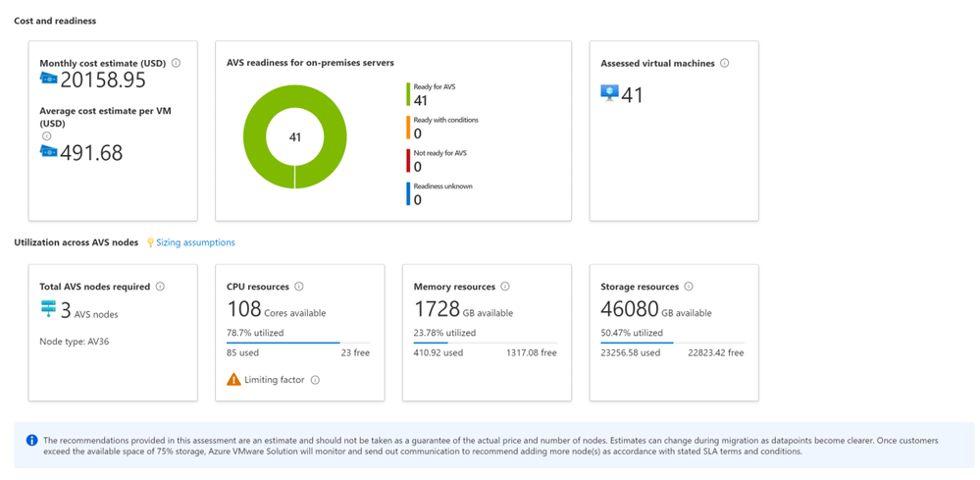Open the Sizing assumptions link

pyautogui.click(x=195, y=242)
